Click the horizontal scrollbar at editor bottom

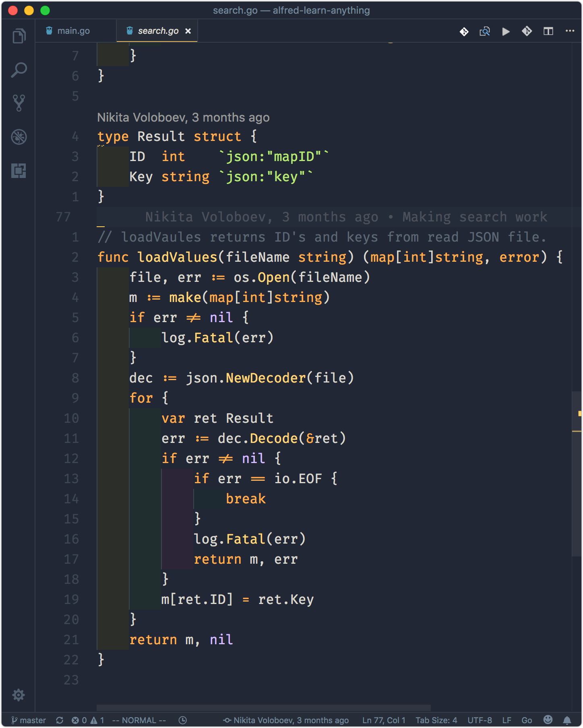coord(264,708)
